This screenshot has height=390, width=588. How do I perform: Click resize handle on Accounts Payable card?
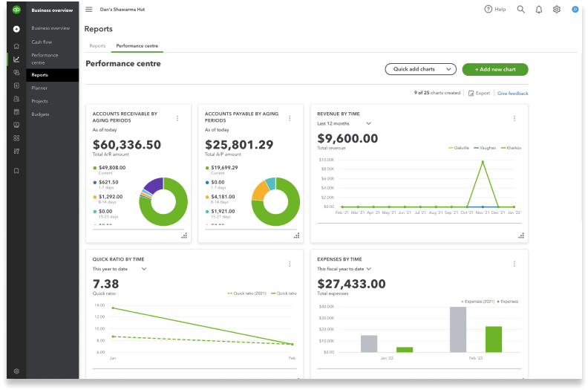click(x=297, y=235)
